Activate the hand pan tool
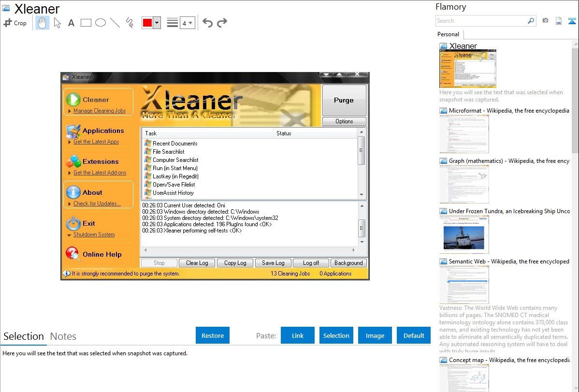Viewport: 579px width, 392px height. (x=43, y=23)
